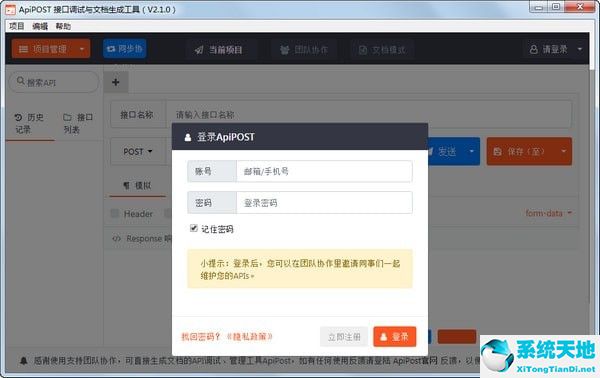The image size is (600, 378).
Task: Click the 密码 password input
Action: (x=324, y=202)
